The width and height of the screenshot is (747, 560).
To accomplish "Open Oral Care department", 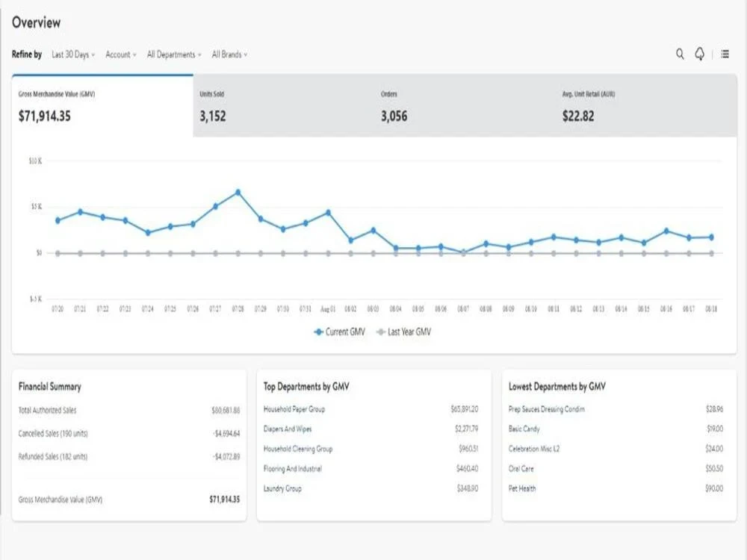I will [521, 469].
